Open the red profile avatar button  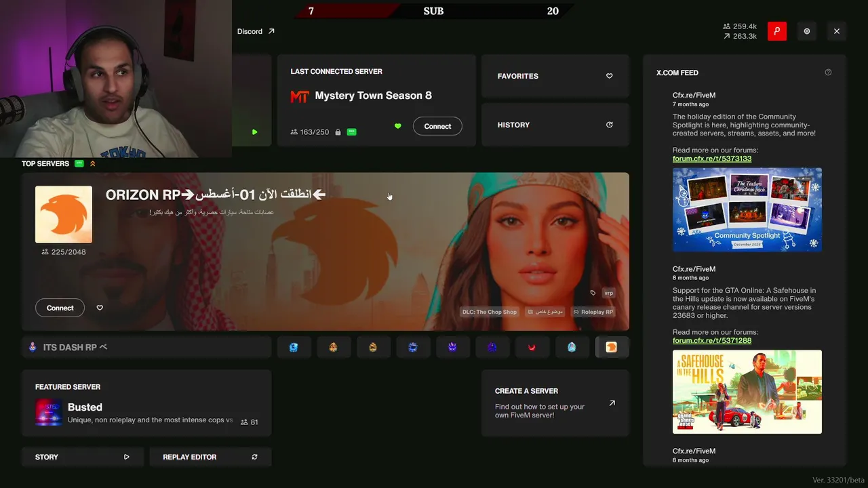coord(777,31)
